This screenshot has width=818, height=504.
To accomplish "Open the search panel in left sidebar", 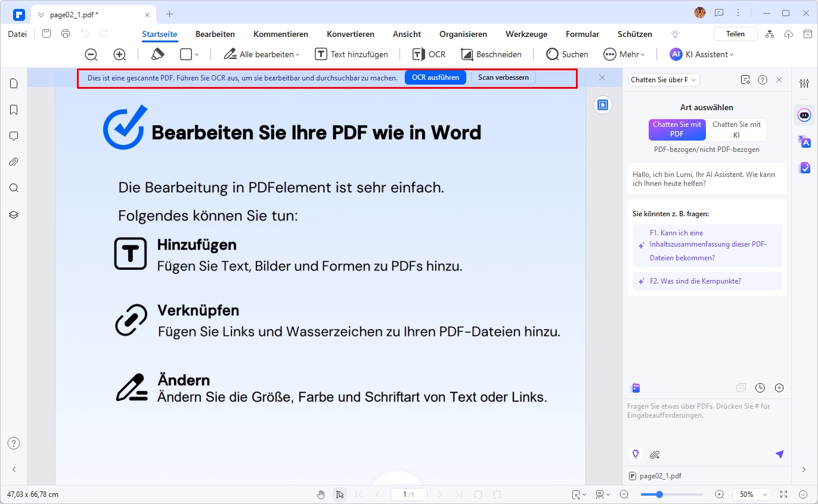I will 14,188.
